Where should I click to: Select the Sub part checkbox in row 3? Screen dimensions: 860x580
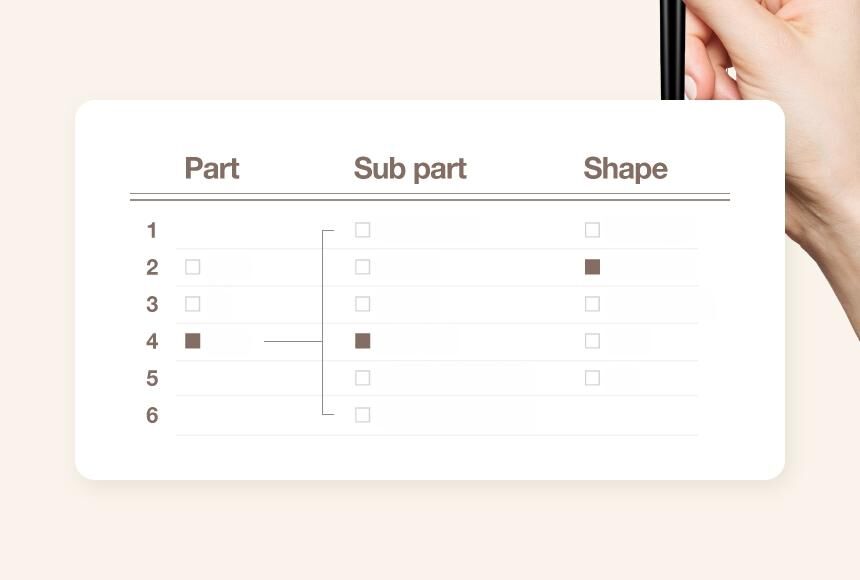pyautogui.click(x=363, y=304)
